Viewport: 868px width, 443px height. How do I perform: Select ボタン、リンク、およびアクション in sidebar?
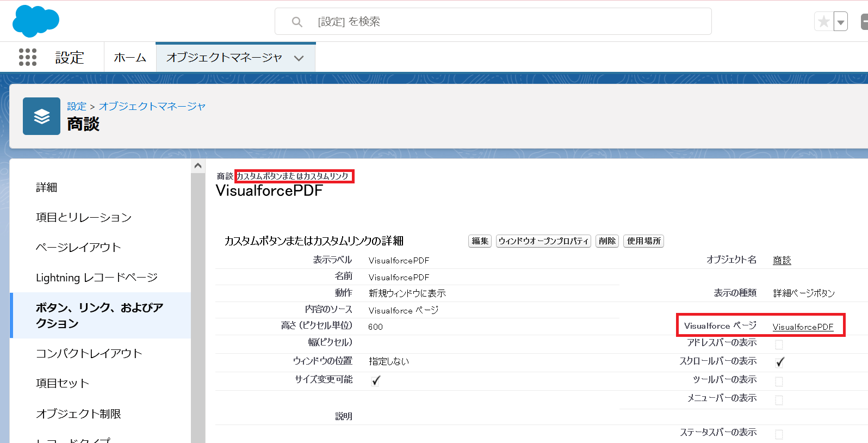[x=100, y=316]
